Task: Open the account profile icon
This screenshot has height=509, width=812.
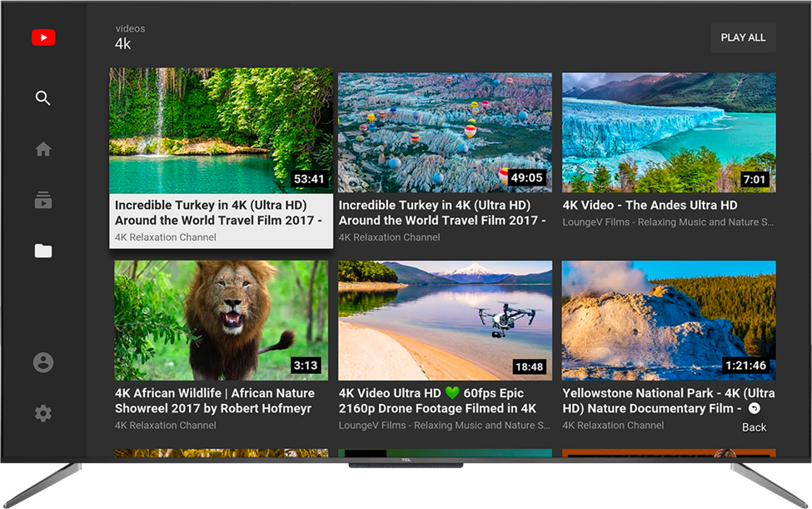Action: (x=43, y=362)
